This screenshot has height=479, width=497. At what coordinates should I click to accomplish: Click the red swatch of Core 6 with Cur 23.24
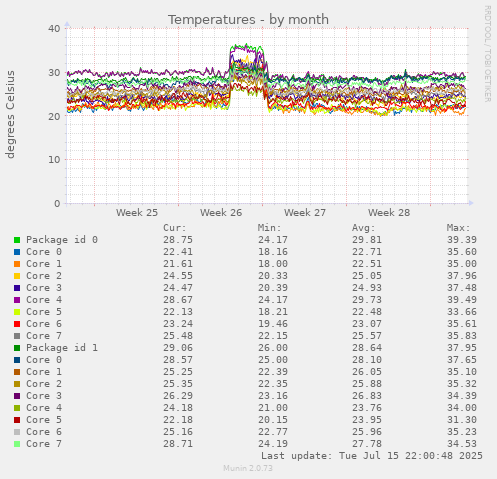[17, 324]
